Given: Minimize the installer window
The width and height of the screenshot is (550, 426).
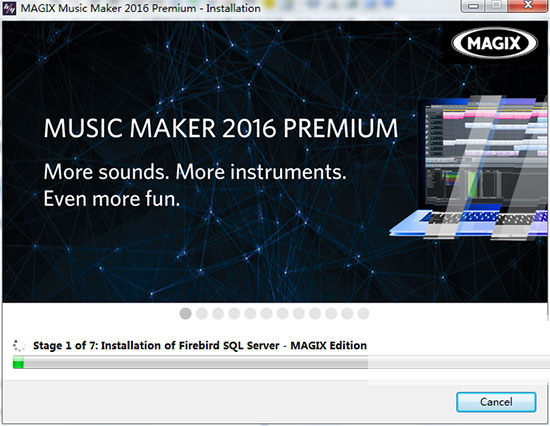Looking at the screenshot, I should point(473,5).
